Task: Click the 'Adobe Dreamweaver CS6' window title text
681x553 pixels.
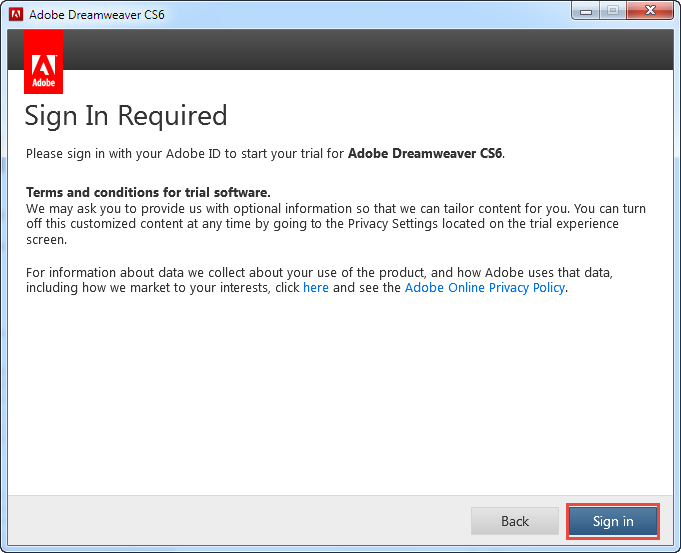Action: pyautogui.click(x=96, y=15)
